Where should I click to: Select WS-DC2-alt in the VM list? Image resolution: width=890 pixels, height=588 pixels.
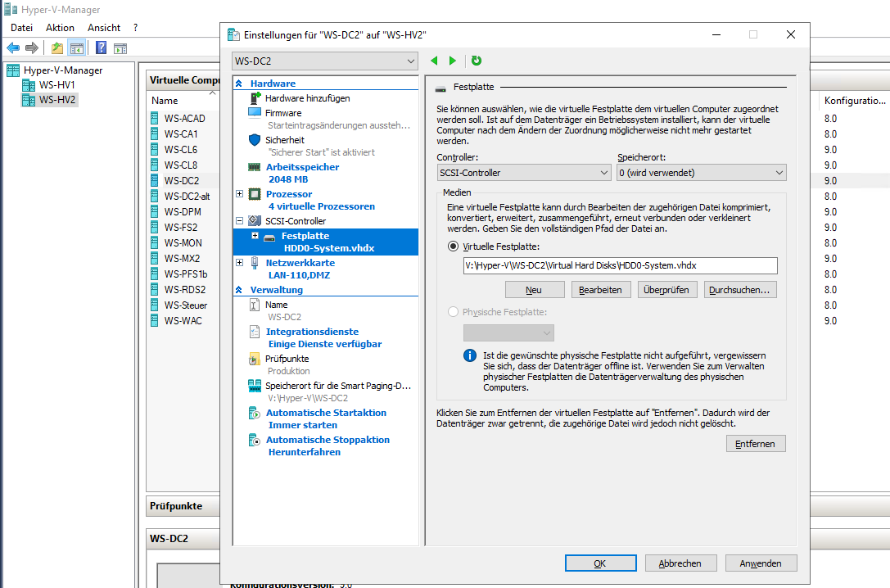click(x=187, y=197)
